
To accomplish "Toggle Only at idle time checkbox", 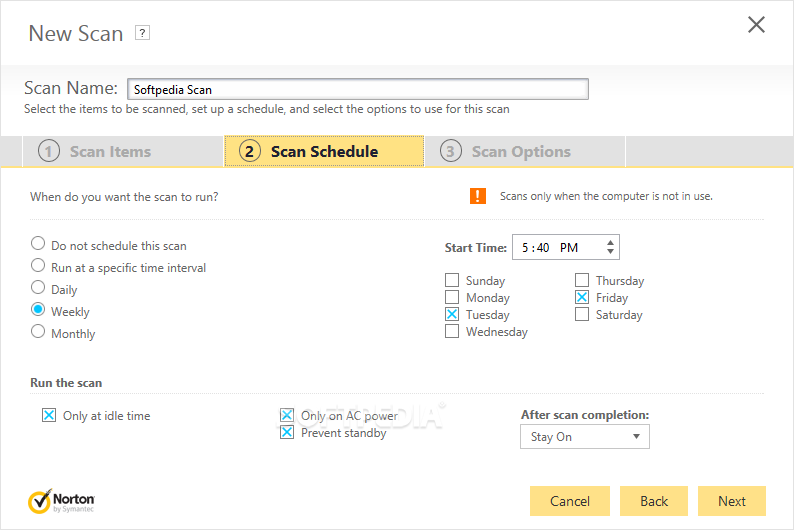I will (49, 416).
